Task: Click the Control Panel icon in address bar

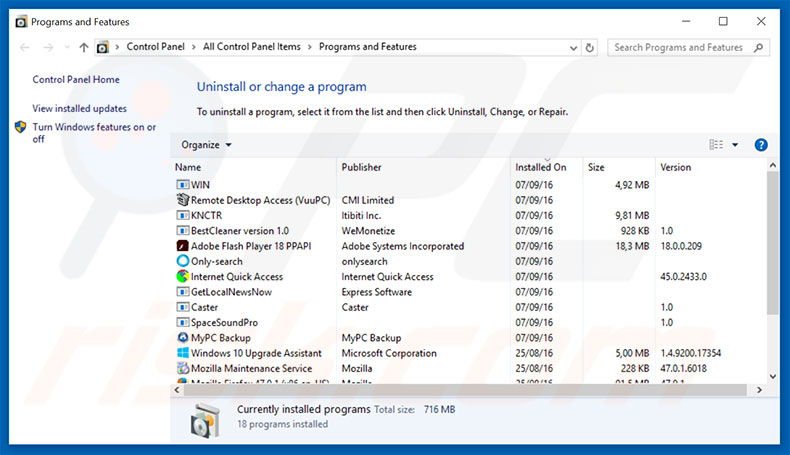Action: 102,47
